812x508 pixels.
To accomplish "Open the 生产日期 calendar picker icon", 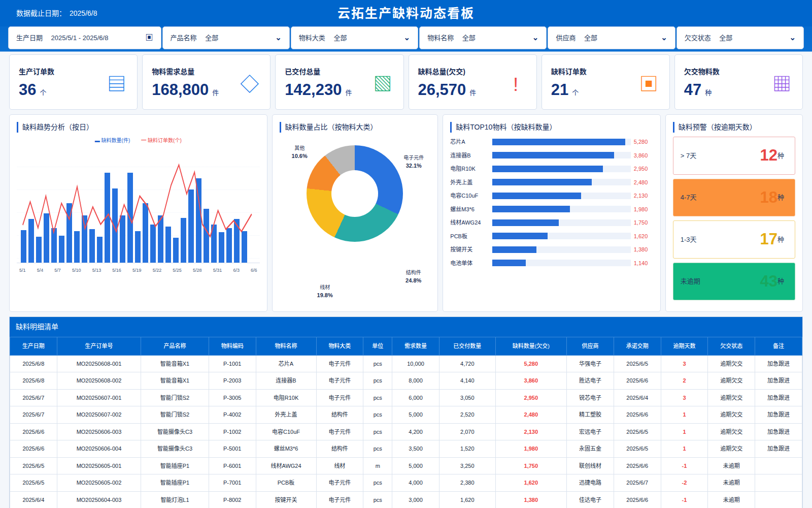I will click(x=149, y=38).
